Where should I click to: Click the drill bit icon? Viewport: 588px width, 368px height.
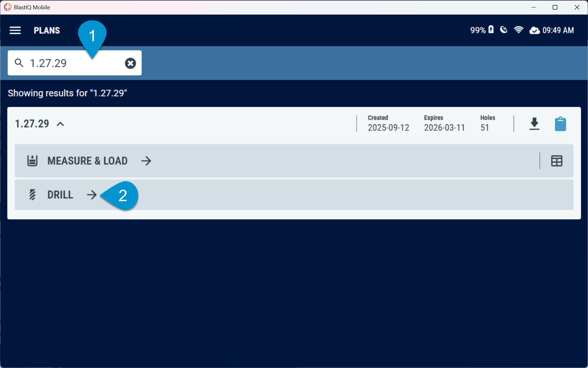[32, 195]
